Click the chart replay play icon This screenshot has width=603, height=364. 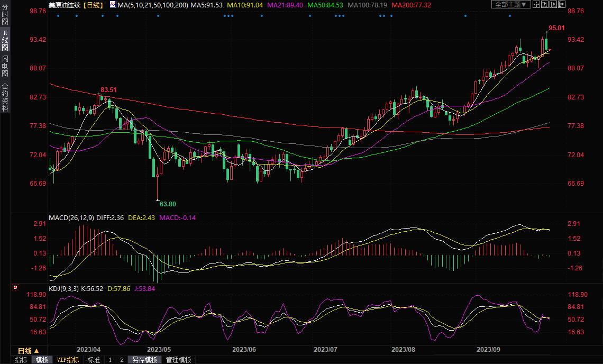(553, 5)
